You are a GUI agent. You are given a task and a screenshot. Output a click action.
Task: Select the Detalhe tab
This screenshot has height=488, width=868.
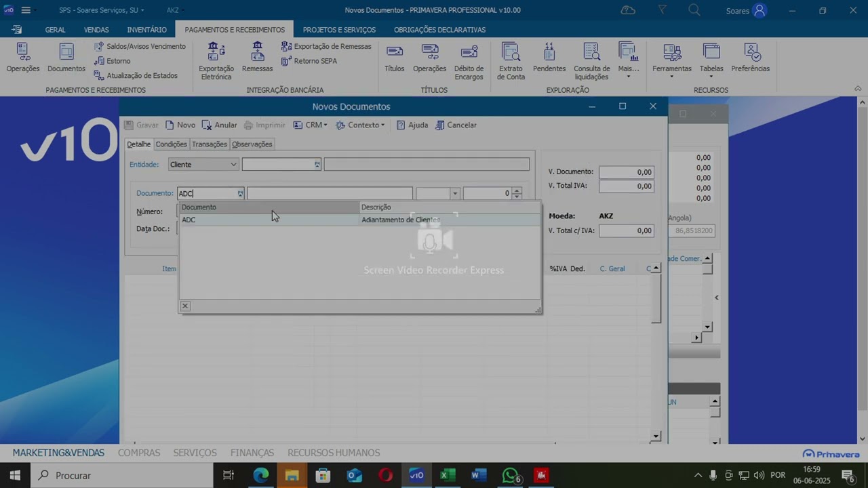[139, 144]
